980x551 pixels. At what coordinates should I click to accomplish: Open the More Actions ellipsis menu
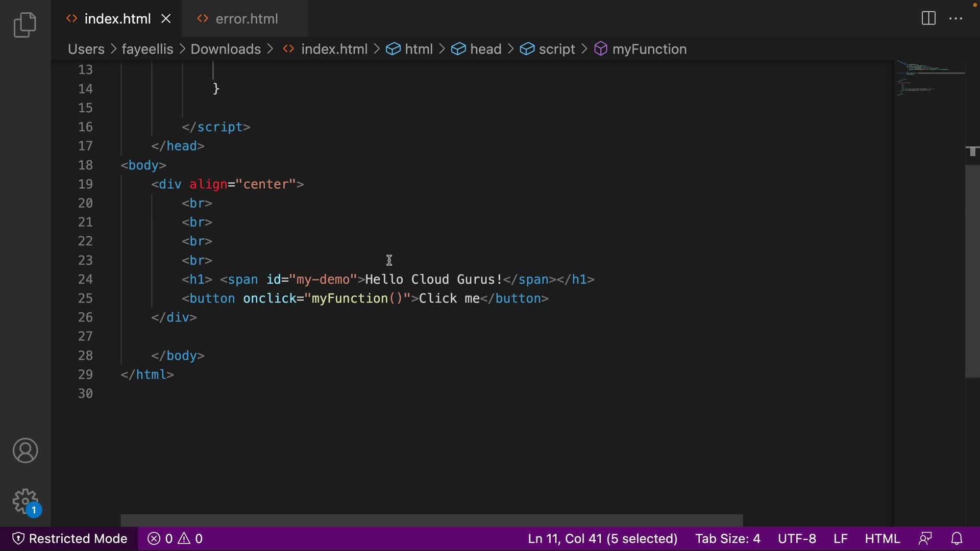(x=955, y=18)
